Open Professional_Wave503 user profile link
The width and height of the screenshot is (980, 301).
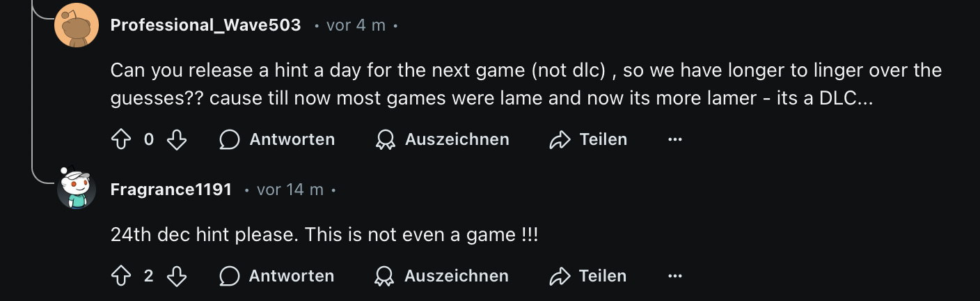(205, 25)
